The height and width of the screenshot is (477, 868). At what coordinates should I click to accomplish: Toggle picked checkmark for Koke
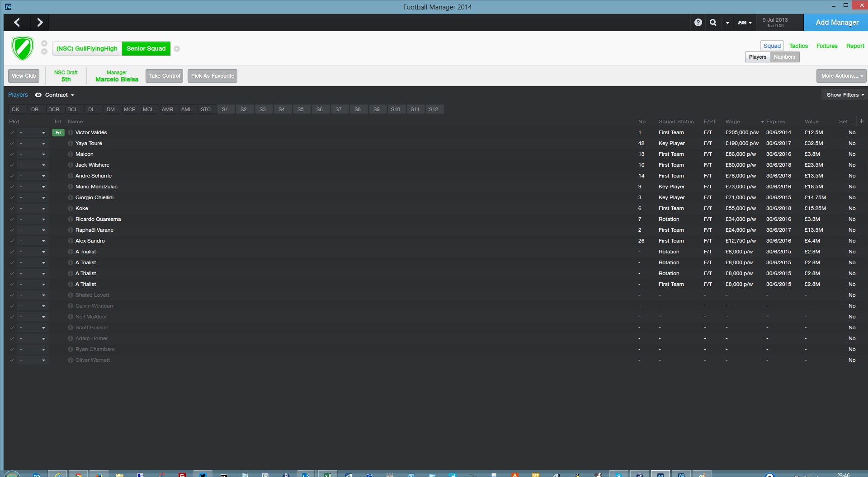[12, 208]
